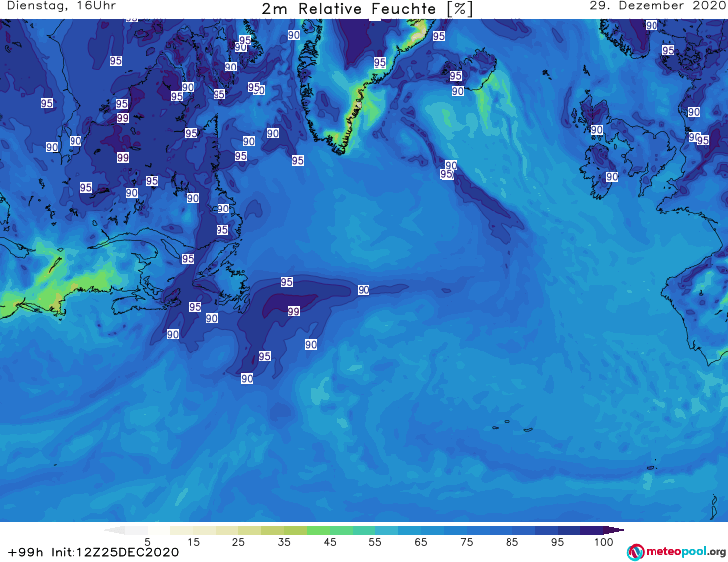The height and width of the screenshot is (562, 728).
Task: Pick the bright green legend segment left of 45
Action: (x=318, y=530)
